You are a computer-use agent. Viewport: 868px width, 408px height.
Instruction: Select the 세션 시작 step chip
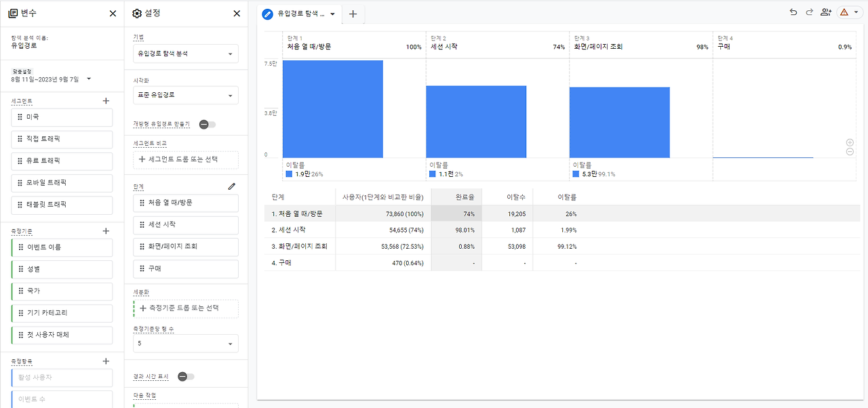pos(186,224)
